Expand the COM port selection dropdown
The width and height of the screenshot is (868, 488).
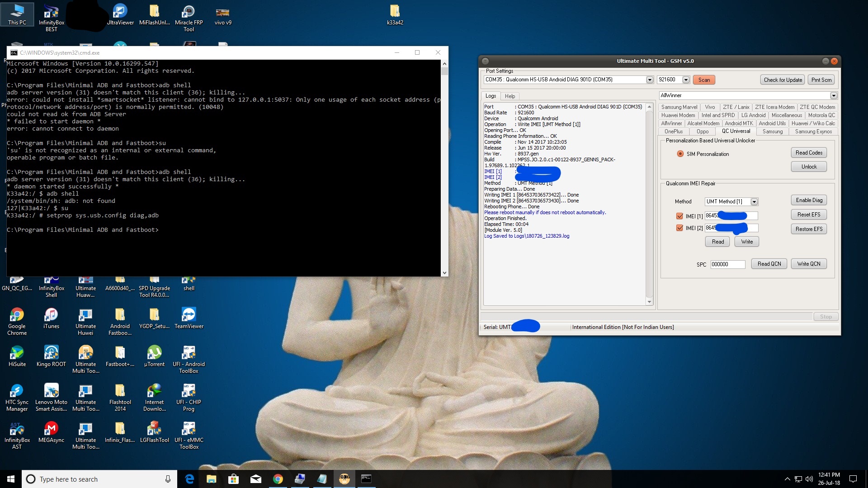pos(650,80)
